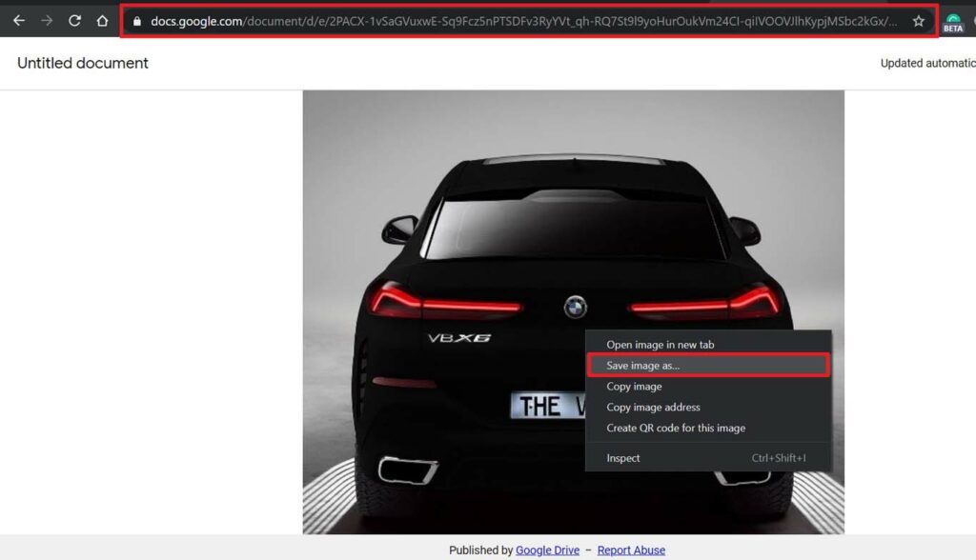Follow the Google Drive link
976x560 pixels.
547,550
